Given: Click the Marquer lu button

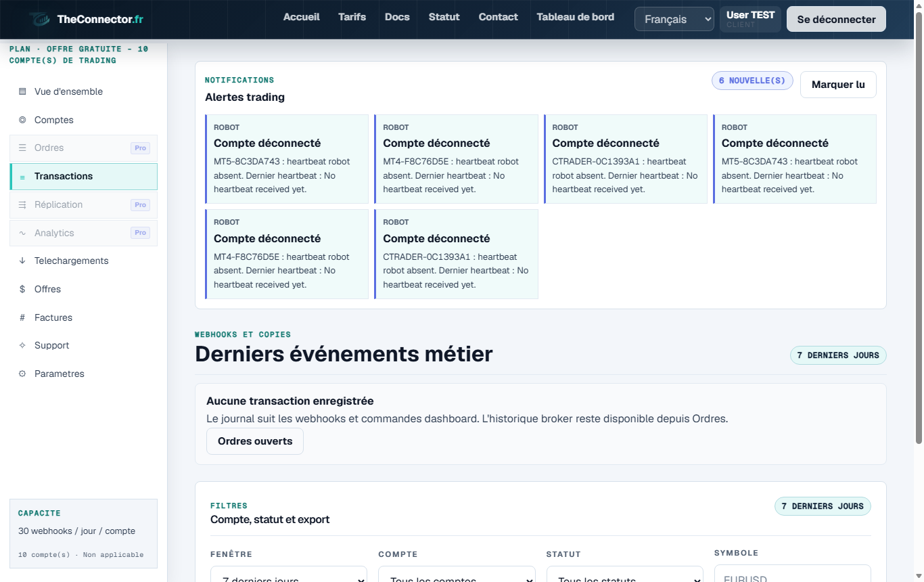Looking at the screenshot, I should point(838,85).
